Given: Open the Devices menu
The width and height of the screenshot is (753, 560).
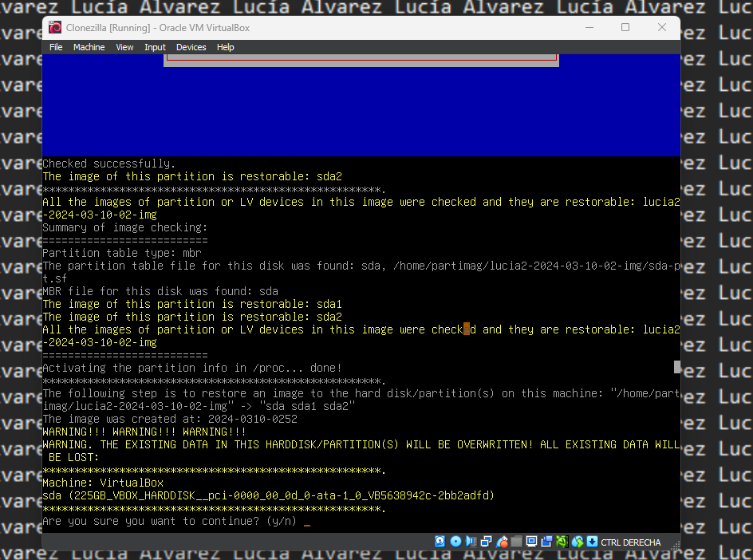Looking at the screenshot, I should [x=191, y=46].
